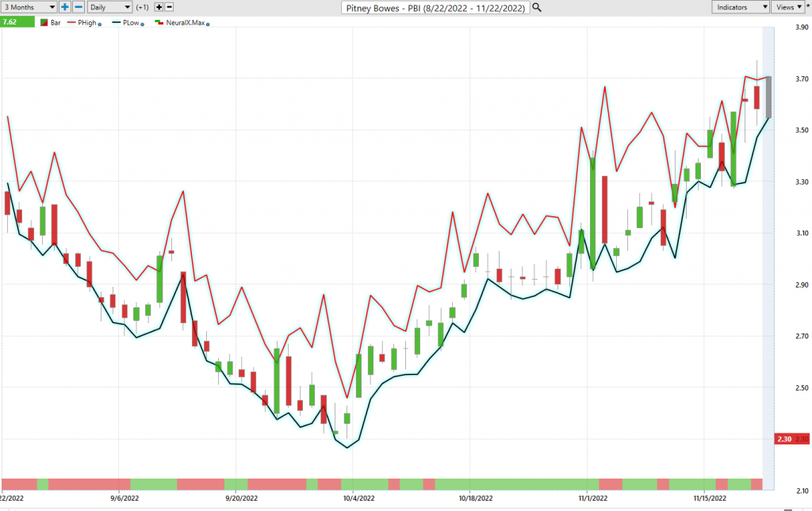Click the black minus forecast decrement button
The width and height of the screenshot is (812, 511).
pyautogui.click(x=170, y=7)
